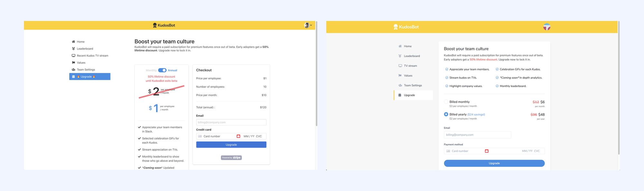The image size is (644, 191).
Task: Click the Recent Kudos TV stream monitor icon
Action: coord(73,56)
